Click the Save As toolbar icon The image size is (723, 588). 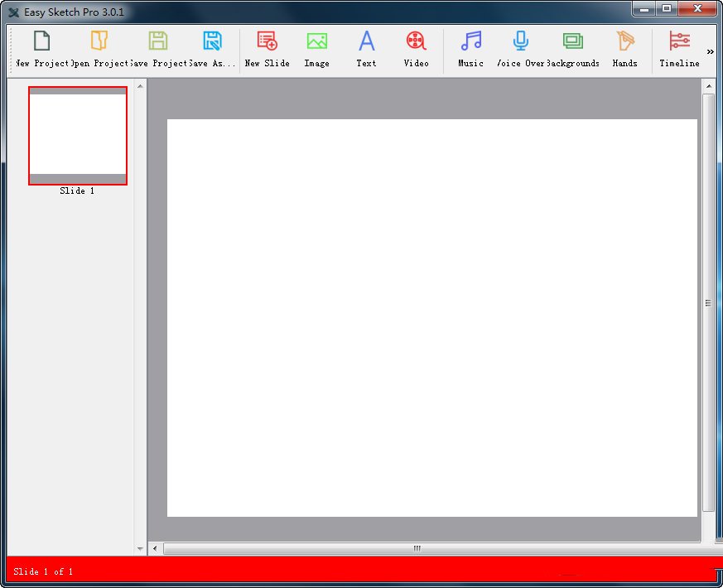tap(213, 41)
